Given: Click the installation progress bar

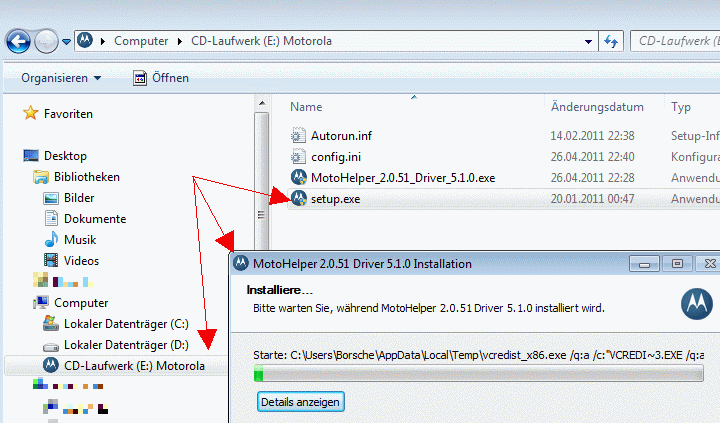Looking at the screenshot, I should click(x=478, y=373).
